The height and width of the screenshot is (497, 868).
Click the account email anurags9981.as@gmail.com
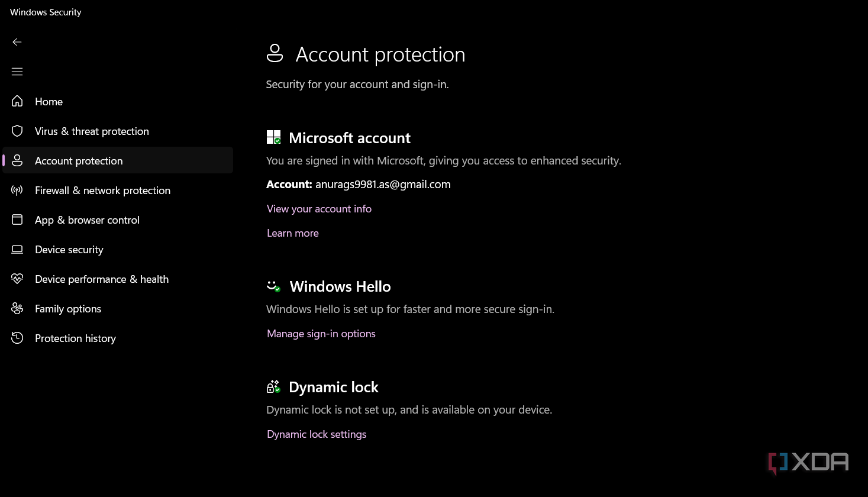pyautogui.click(x=383, y=185)
